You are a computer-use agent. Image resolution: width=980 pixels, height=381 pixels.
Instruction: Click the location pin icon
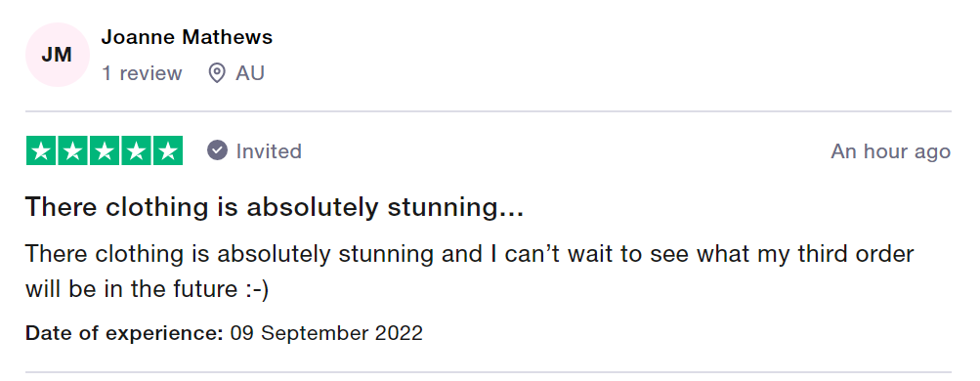click(217, 73)
